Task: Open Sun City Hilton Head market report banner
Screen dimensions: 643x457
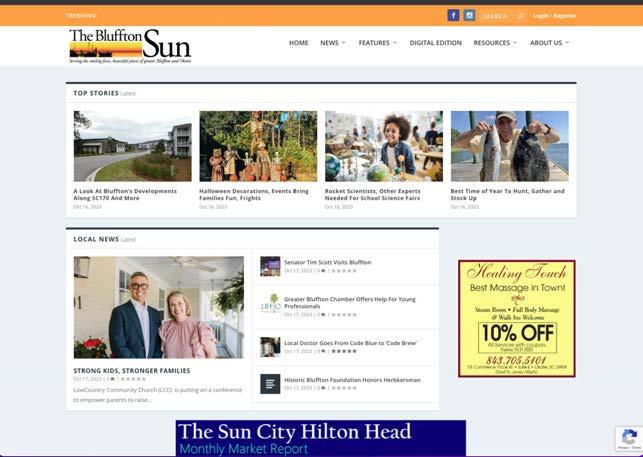Action: 321,438
